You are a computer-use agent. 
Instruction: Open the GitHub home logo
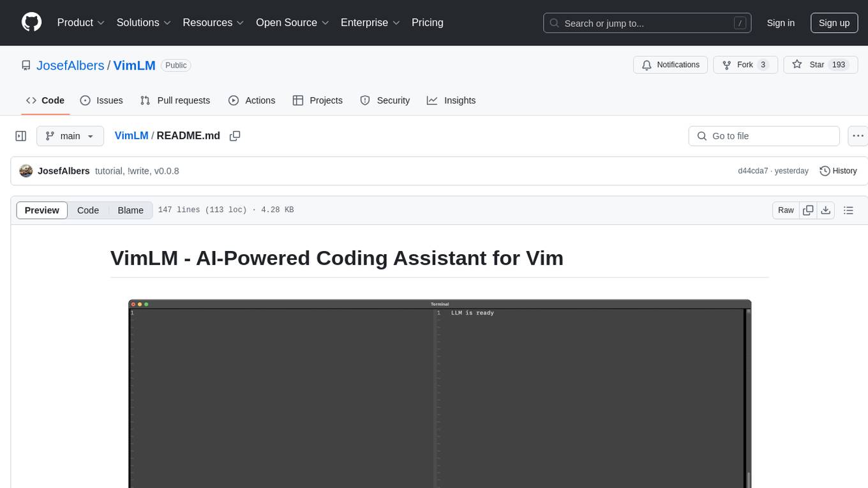click(x=31, y=22)
